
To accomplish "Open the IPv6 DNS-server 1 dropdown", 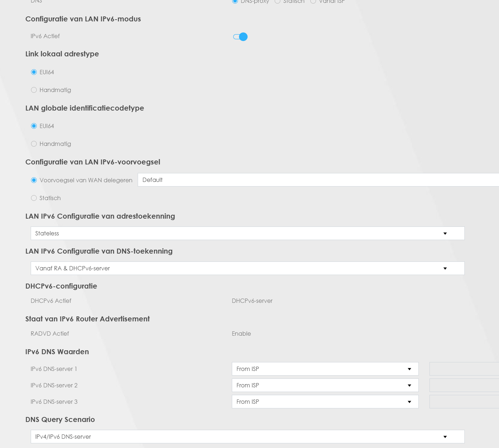I will 325,369.
